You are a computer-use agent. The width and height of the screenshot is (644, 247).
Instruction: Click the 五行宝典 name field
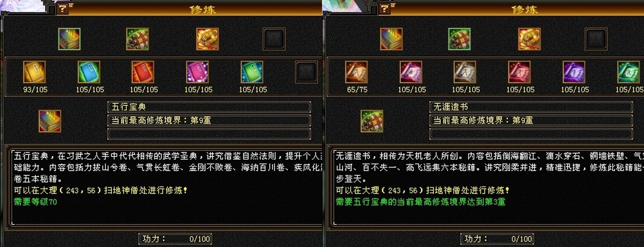tap(209, 107)
